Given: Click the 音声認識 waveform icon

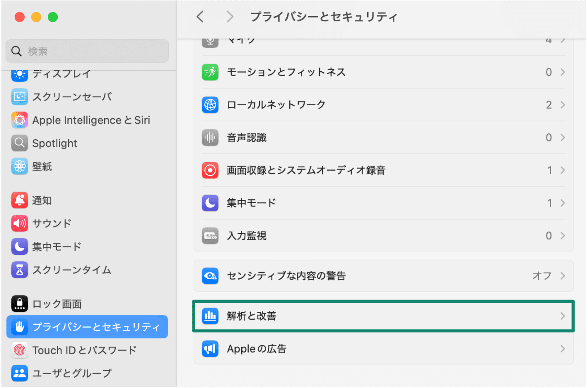Looking at the screenshot, I should (x=210, y=138).
